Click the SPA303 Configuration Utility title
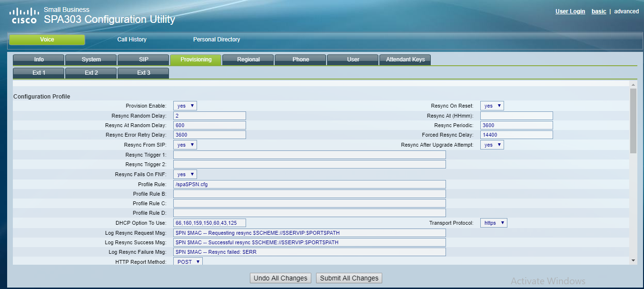This screenshot has height=289, width=644. (109, 20)
